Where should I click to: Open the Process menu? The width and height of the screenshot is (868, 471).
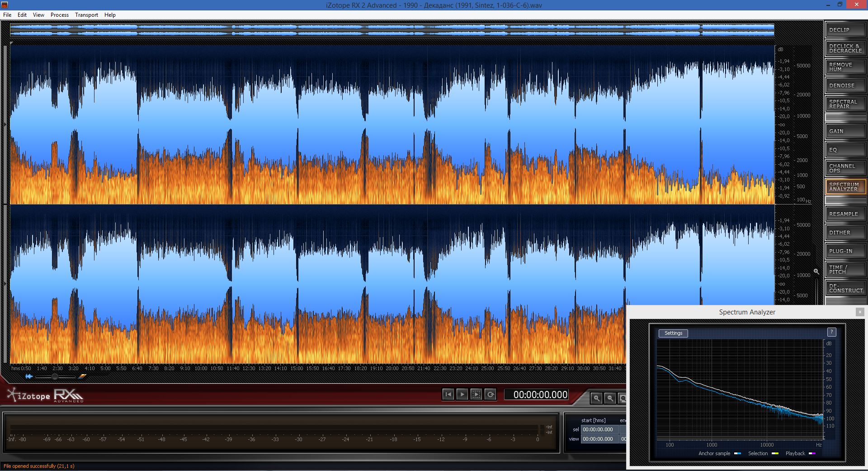(x=60, y=15)
